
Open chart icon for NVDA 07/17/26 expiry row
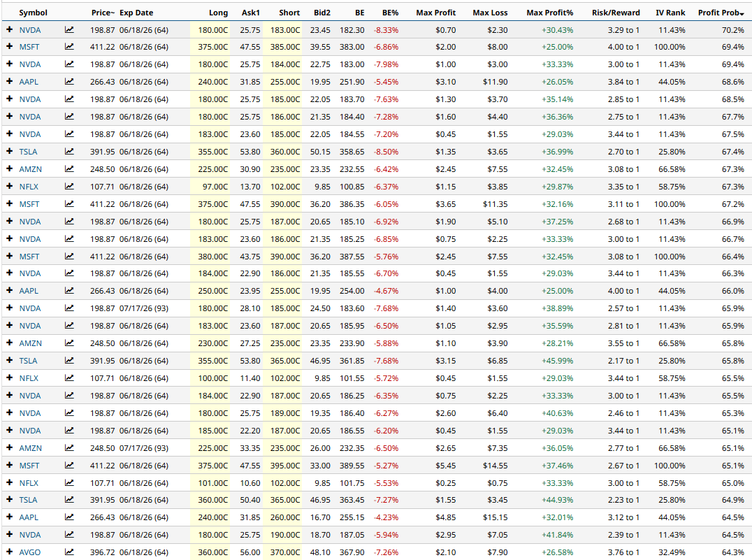(x=69, y=308)
